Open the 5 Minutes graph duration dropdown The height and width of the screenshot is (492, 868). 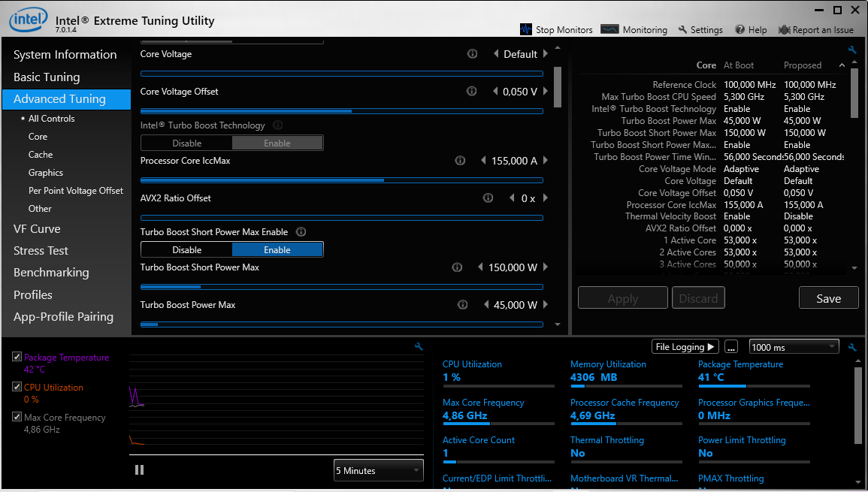point(379,470)
